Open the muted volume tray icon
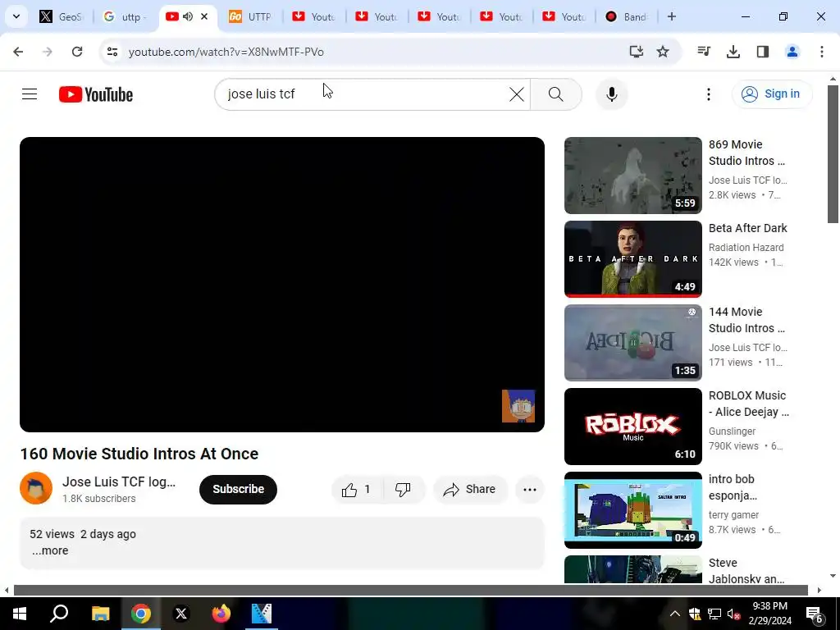 [x=733, y=614]
